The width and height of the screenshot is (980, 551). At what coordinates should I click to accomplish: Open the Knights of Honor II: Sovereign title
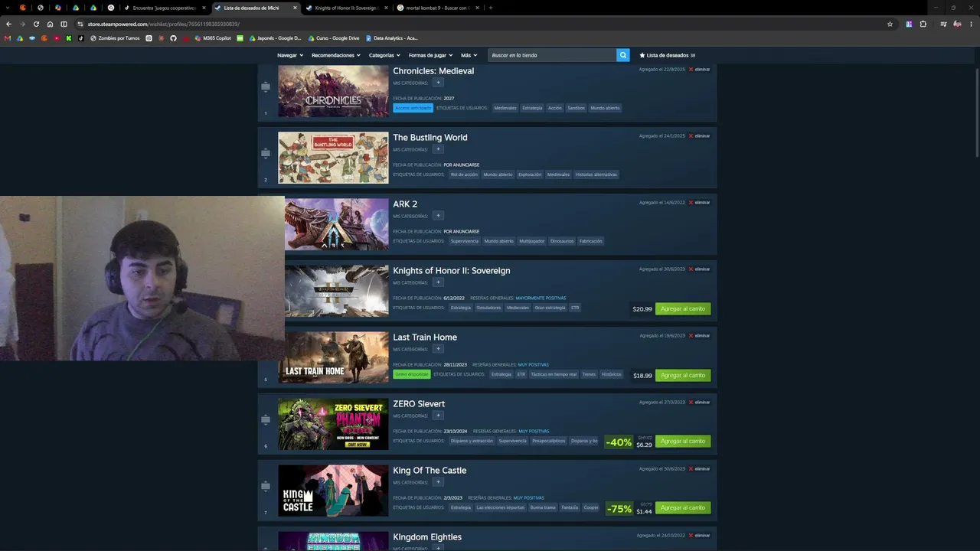(x=452, y=270)
